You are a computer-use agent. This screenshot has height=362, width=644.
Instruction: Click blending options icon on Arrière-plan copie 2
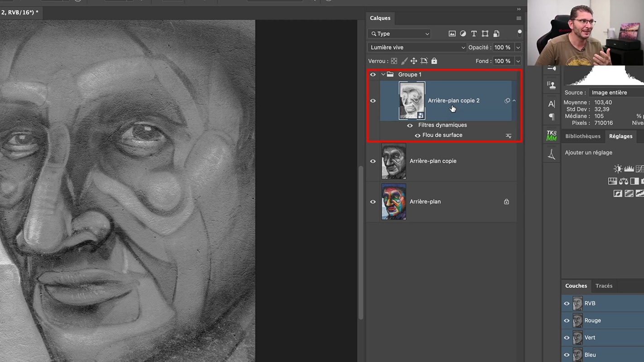[x=507, y=100]
